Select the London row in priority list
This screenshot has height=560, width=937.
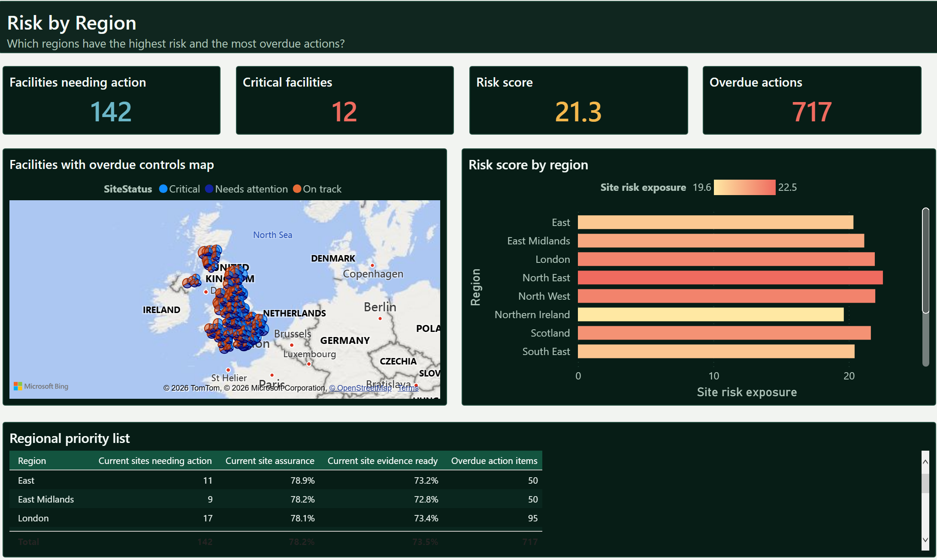(276, 518)
